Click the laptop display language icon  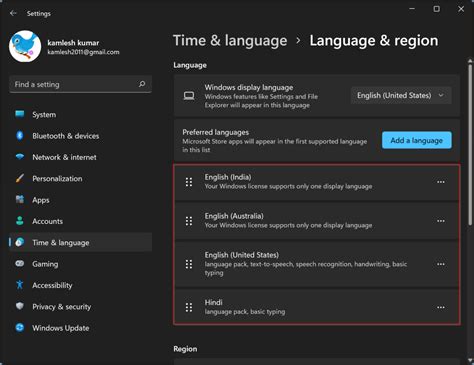(189, 96)
